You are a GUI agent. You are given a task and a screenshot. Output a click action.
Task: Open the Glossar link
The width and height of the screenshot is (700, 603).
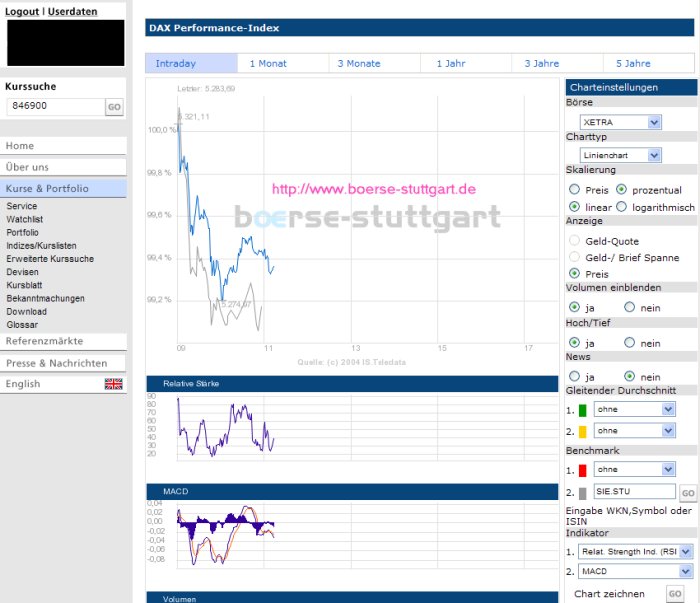point(22,325)
